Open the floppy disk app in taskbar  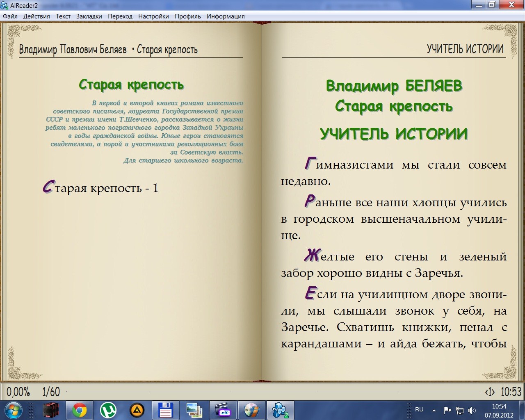166,410
